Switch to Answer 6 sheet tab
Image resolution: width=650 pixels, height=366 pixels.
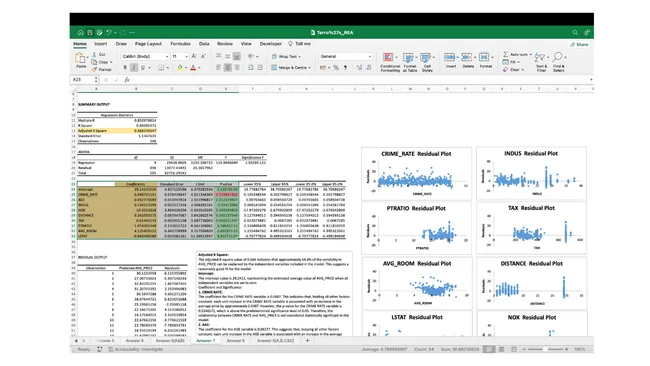(x=135, y=341)
